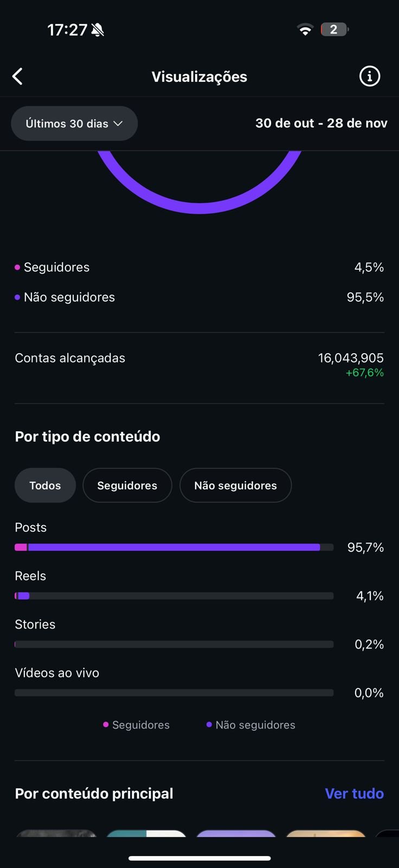The image size is (399, 868).
Task: Click the Reels progress bar
Action: [173, 596]
